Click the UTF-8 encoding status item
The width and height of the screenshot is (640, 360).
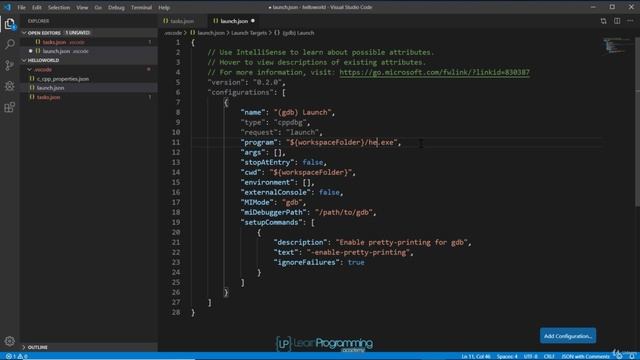pos(531,356)
